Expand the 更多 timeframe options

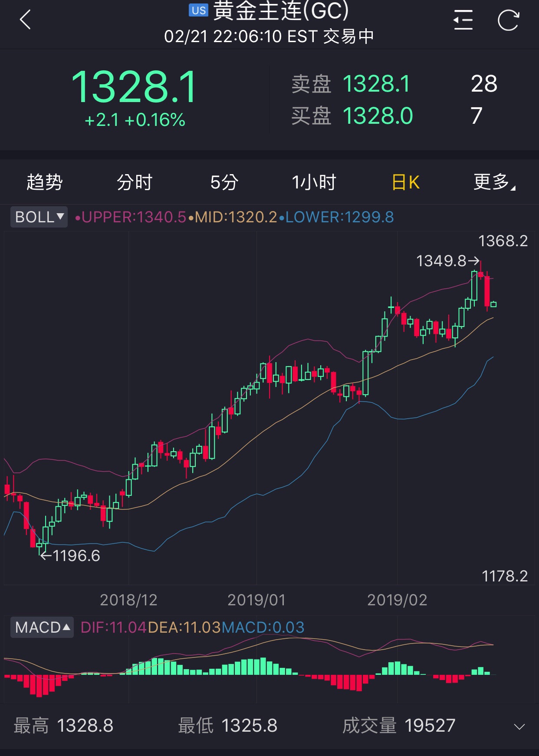coord(494,182)
